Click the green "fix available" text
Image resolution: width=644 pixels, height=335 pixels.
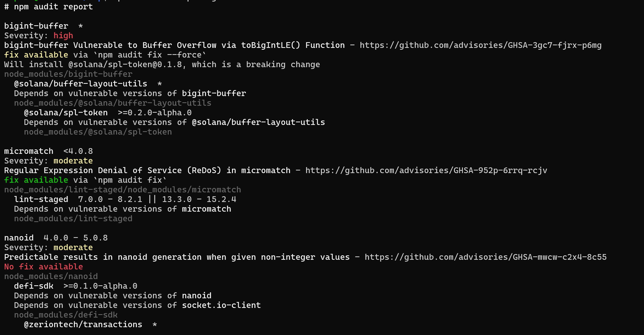point(36,180)
